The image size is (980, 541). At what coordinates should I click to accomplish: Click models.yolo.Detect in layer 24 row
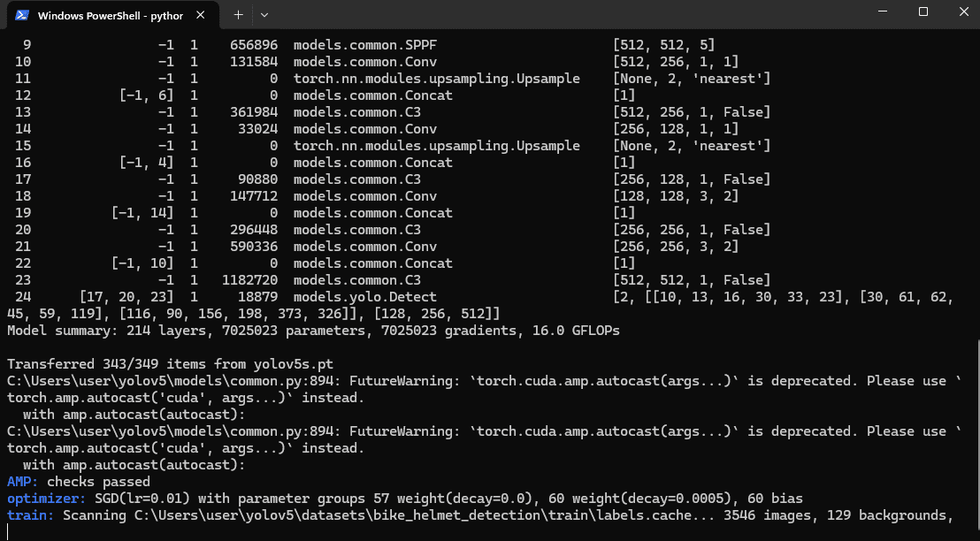(365, 297)
